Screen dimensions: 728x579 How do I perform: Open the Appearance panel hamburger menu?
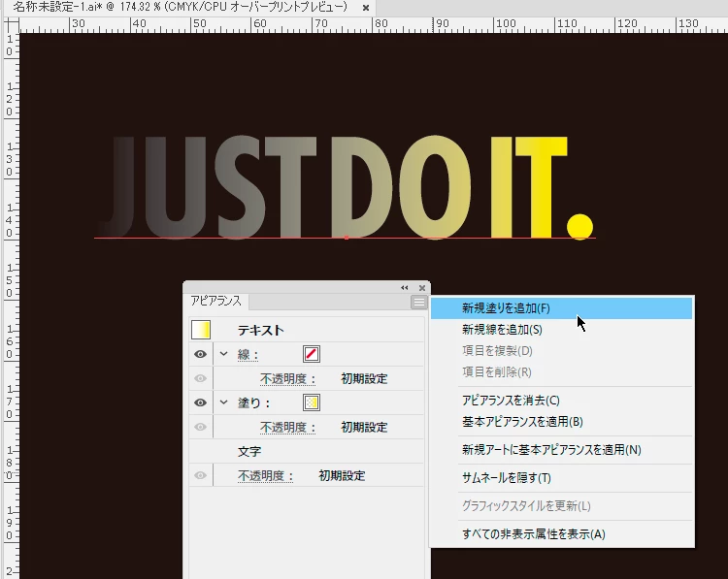(418, 303)
